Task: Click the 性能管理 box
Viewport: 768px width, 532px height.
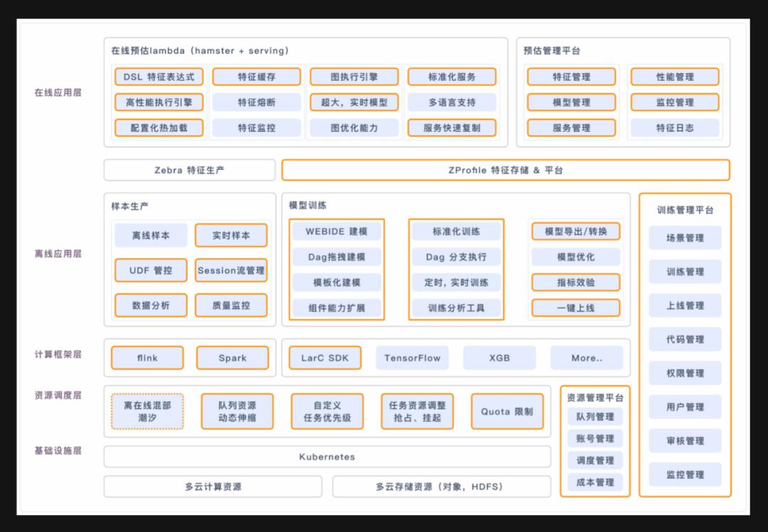Action: [675, 77]
